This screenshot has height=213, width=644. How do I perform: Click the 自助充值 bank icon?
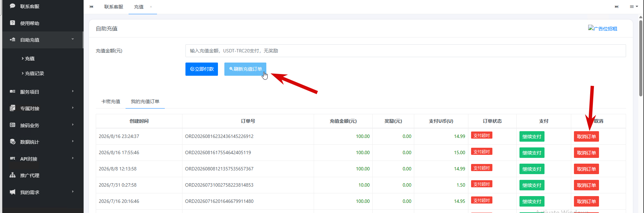[x=13, y=40]
